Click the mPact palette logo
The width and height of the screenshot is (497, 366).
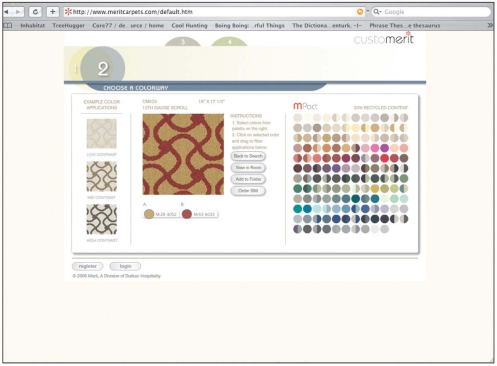pyautogui.click(x=305, y=106)
